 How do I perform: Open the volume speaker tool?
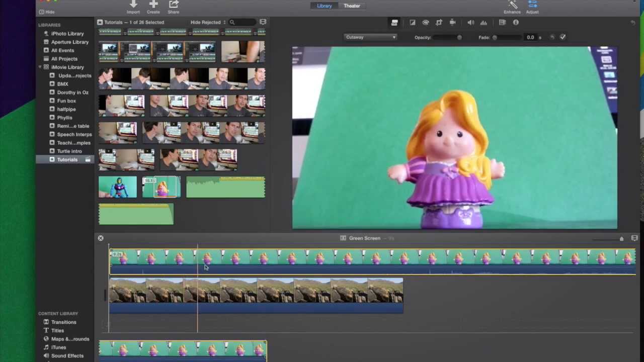[x=470, y=22]
